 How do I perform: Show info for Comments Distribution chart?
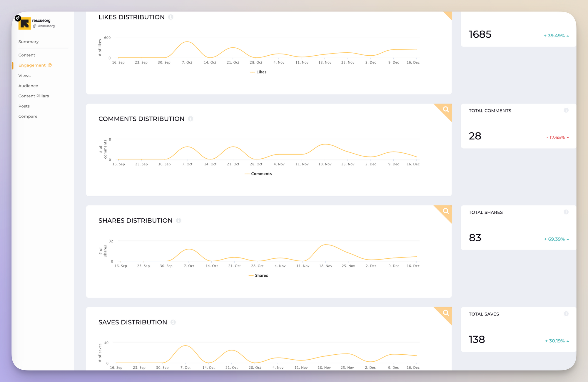pyautogui.click(x=191, y=119)
